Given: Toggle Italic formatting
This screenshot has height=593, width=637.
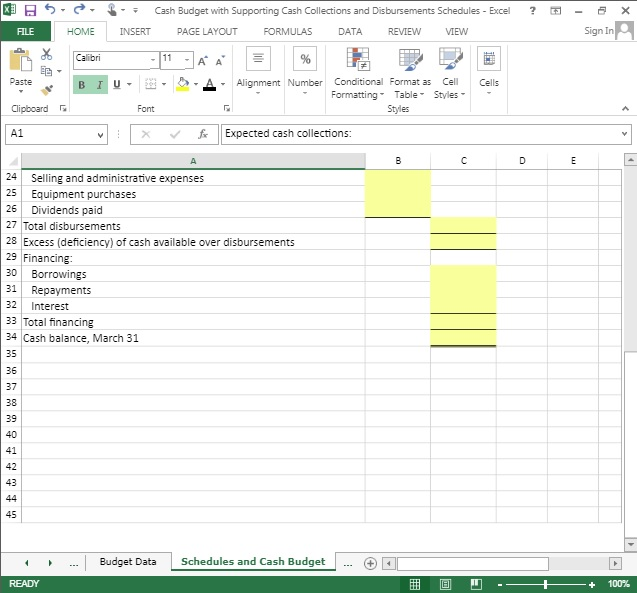Looking at the screenshot, I should [100, 84].
